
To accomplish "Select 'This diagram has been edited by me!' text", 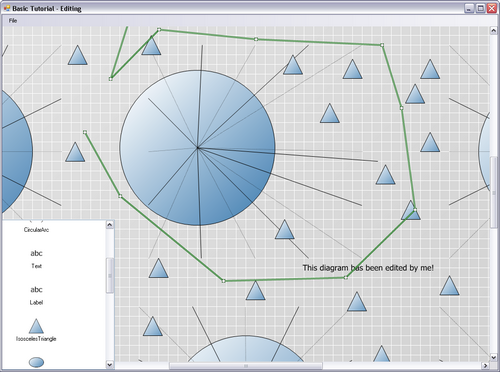I will tap(368, 268).
